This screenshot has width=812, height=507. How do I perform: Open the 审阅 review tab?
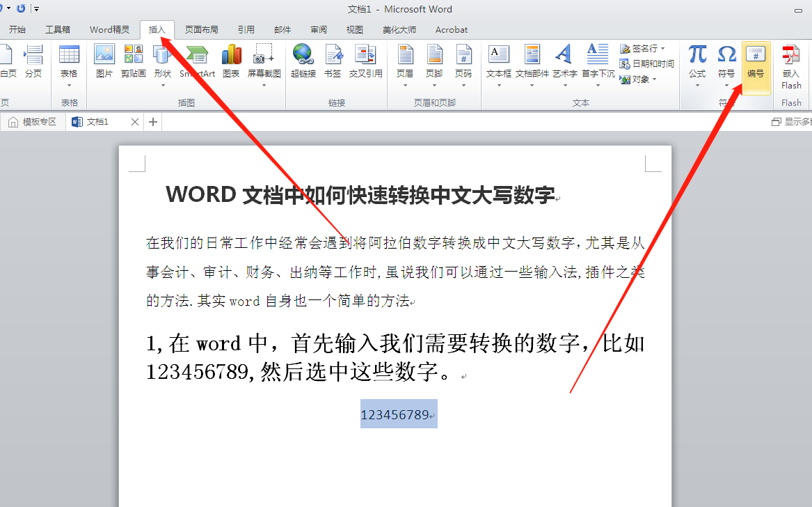point(319,29)
